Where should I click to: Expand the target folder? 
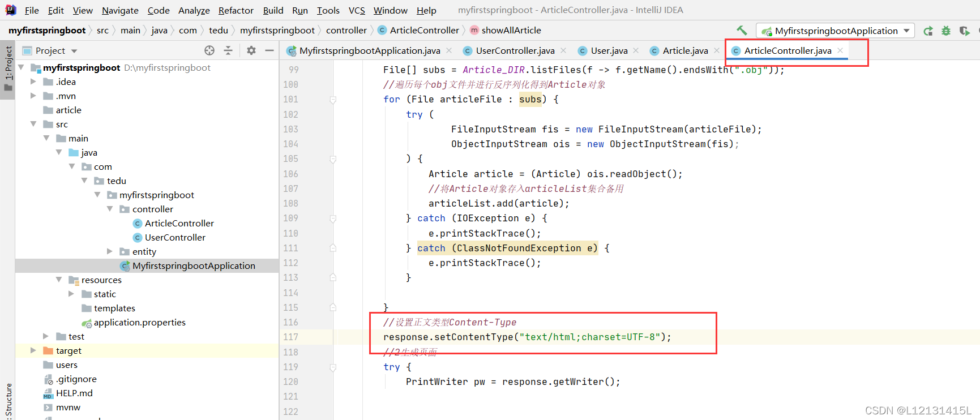33,350
